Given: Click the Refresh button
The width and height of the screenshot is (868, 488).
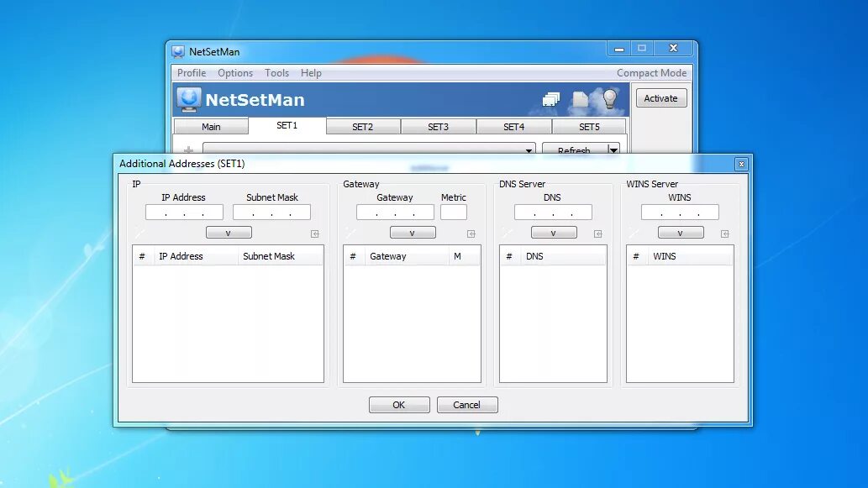Looking at the screenshot, I should (x=575, y=149).
